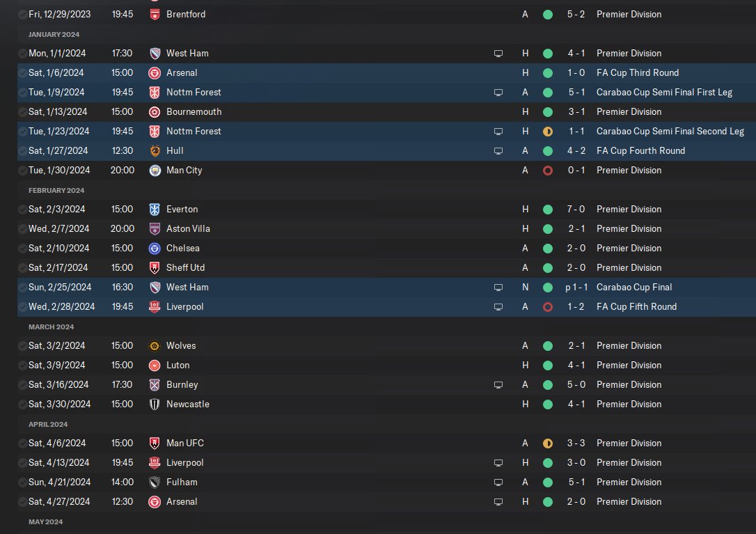Click yellow draw indicator for Man UFC match
Screen dimensions: 756x534
pyautogui.click(x=548, y=443)
